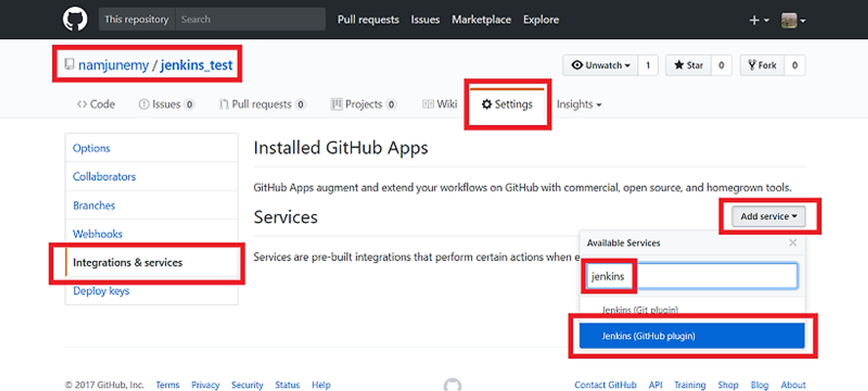Click the Search input field

tap(250, 19)
